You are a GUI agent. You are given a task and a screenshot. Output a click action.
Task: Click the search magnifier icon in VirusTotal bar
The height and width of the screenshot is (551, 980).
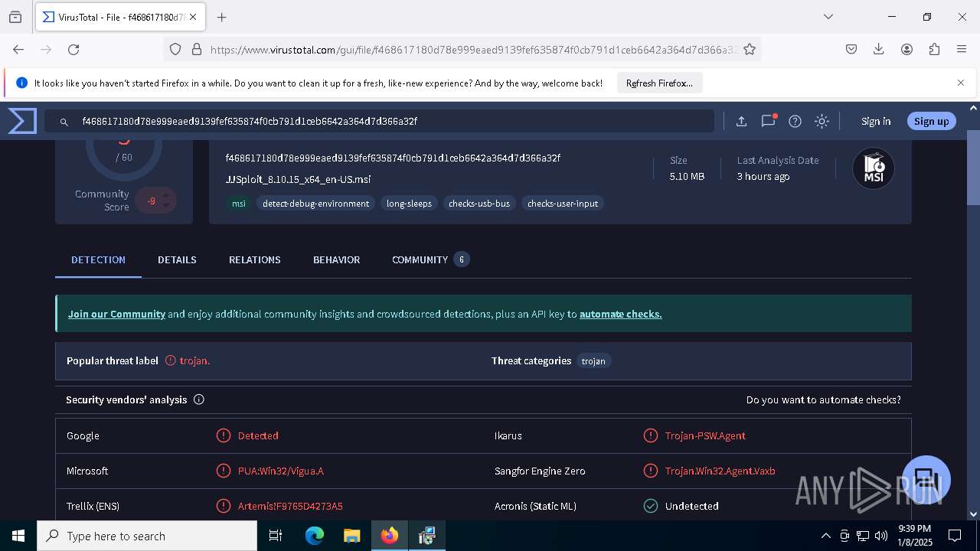(x=64, y=121)
